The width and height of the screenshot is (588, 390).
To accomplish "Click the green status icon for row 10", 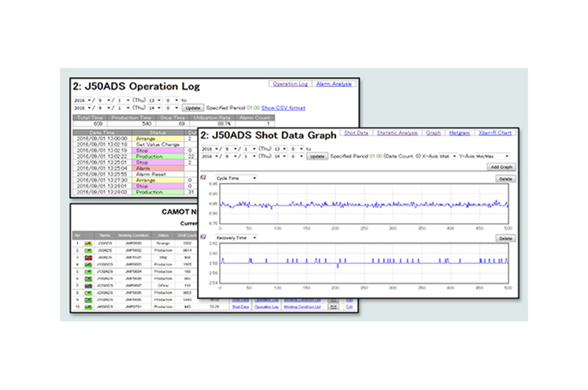I will click(88, 306).
